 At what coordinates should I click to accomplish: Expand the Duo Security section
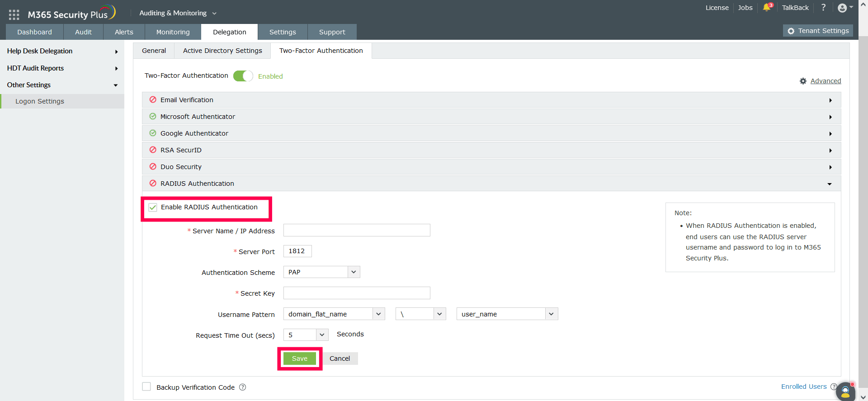[x=491, y=167]
